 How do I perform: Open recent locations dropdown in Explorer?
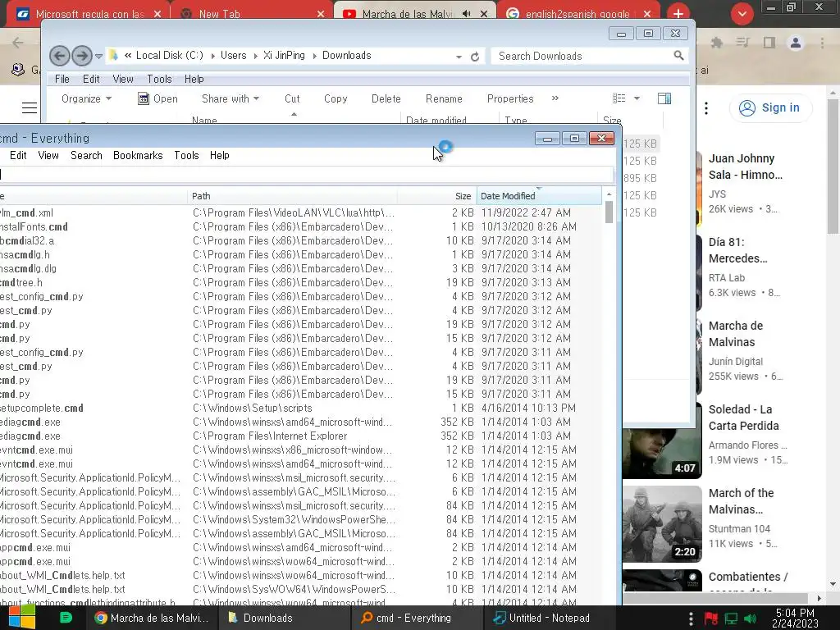tap(98, 56)
